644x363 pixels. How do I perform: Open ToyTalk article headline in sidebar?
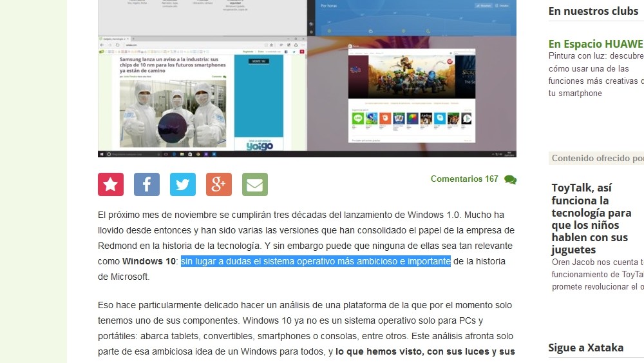click(x=591, y=219)
